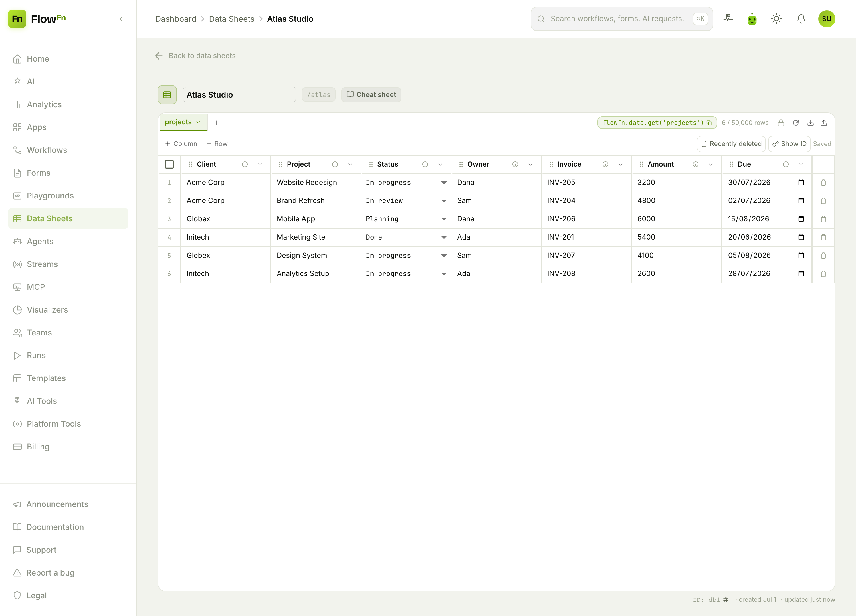Open status dropdown showing Planning
The image size is (856, 616).
point(406,219)
